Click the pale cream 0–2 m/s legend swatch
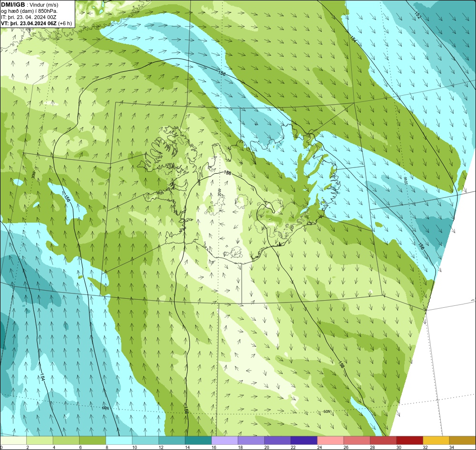Image resolution: width=476 pixels, height=450 pixels. click(13, 440)
